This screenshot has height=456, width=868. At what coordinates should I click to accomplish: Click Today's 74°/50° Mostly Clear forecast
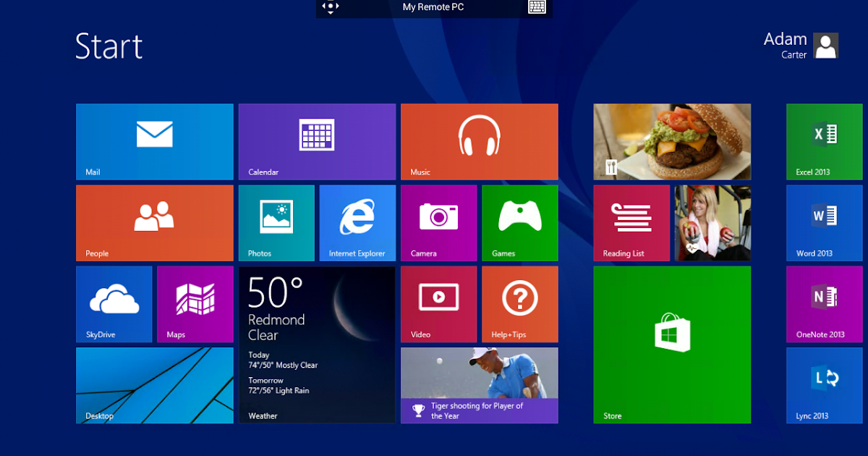(x=283, y=360)
